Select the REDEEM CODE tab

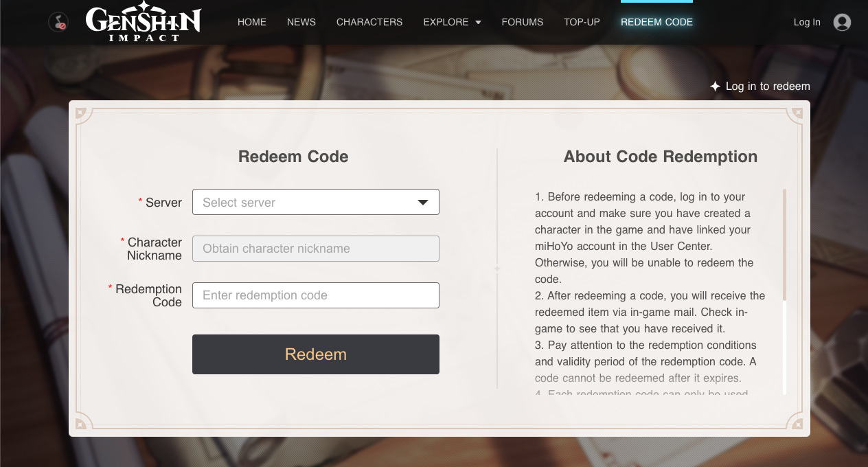pyautogui.click(x=656, y=22)
